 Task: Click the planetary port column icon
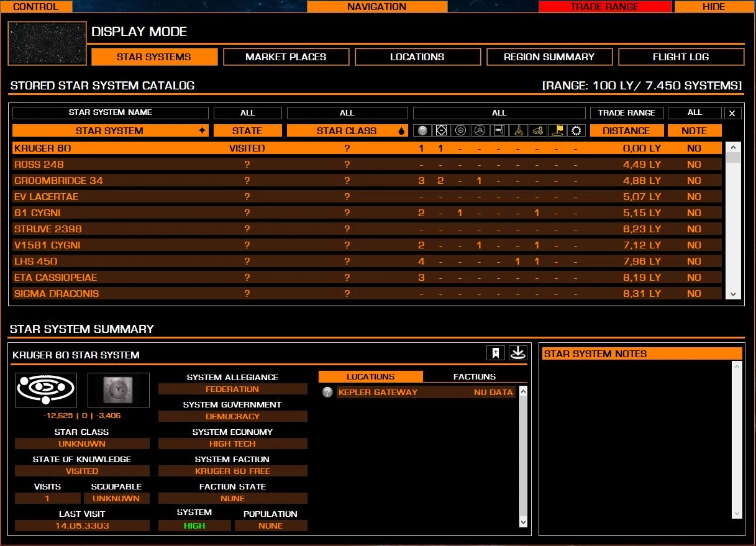518,130
